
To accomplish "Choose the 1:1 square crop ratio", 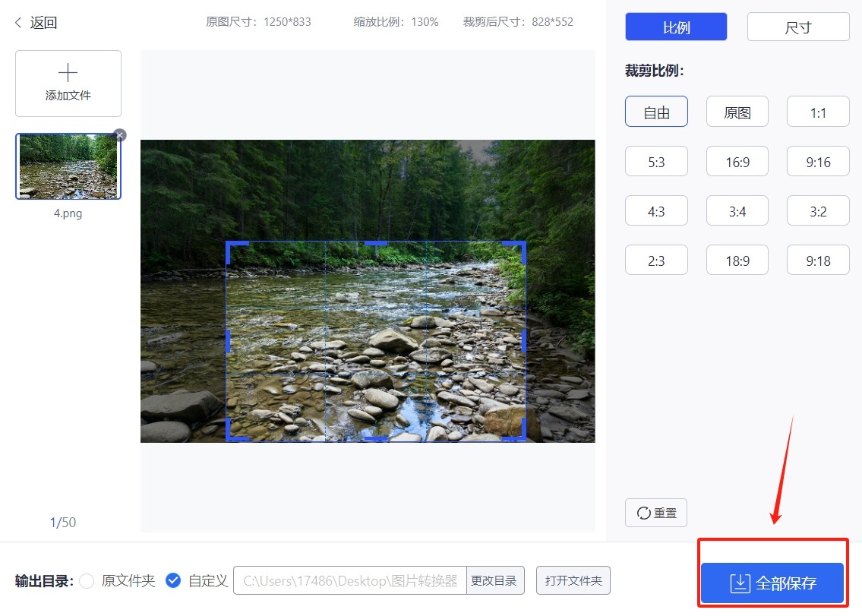I will click(818, 112).
